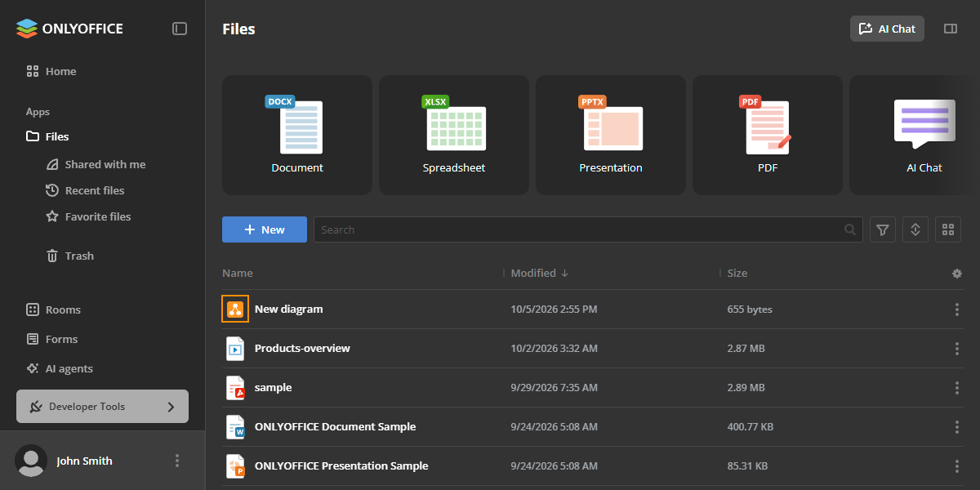Open context menu for sample file
Viewport: 980px width, 490px height.
(x=957, y=388)
